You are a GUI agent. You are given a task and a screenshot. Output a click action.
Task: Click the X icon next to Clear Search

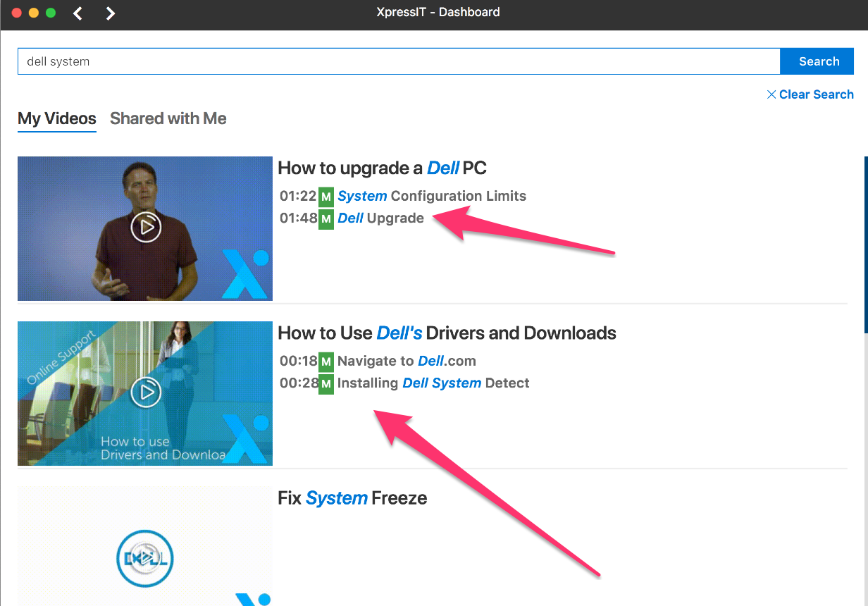pos(771,94)
